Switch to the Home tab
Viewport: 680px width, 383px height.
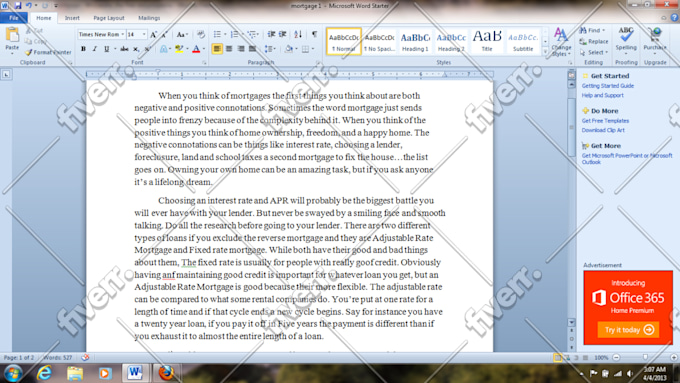tap(43, 18)
